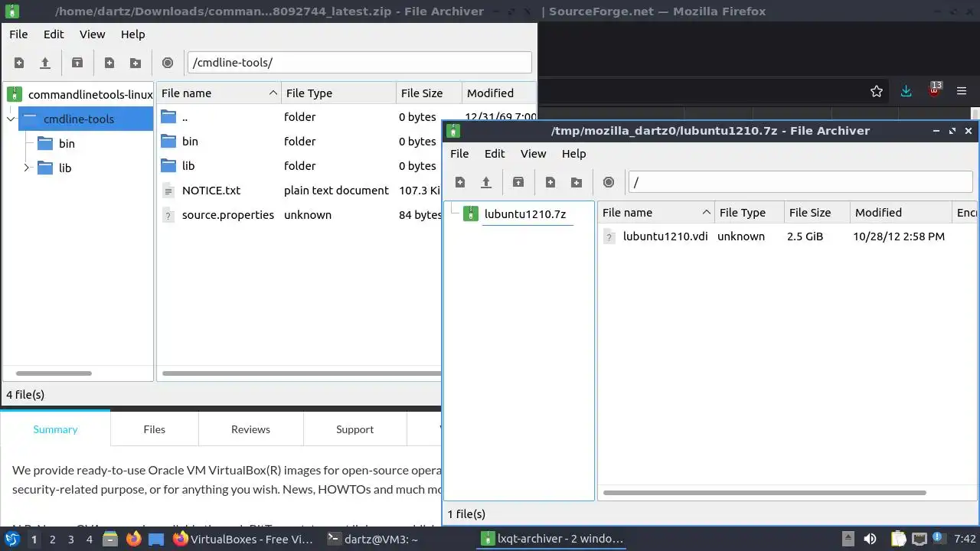The width and height of the screenshot is (980, 551).
Task: Click Extract all icon in commandlinetools archiver window
Action: [x=77, y=63]
